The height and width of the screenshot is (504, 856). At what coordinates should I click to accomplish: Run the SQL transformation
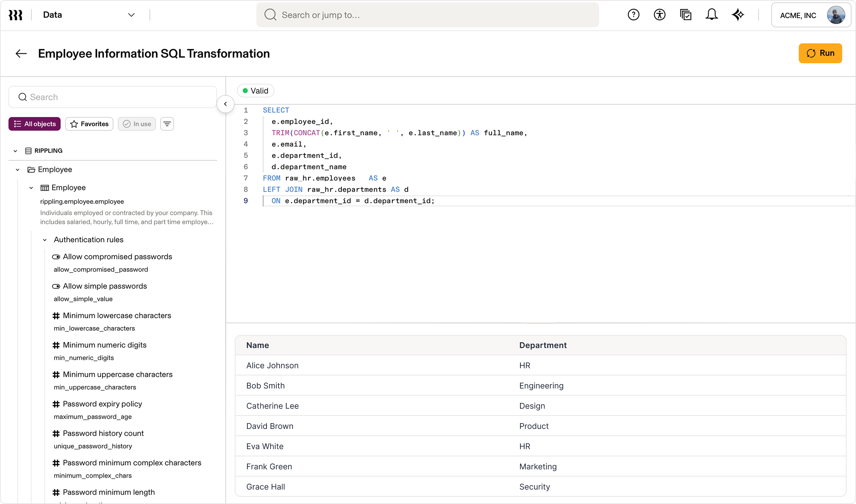coord(820,53)
